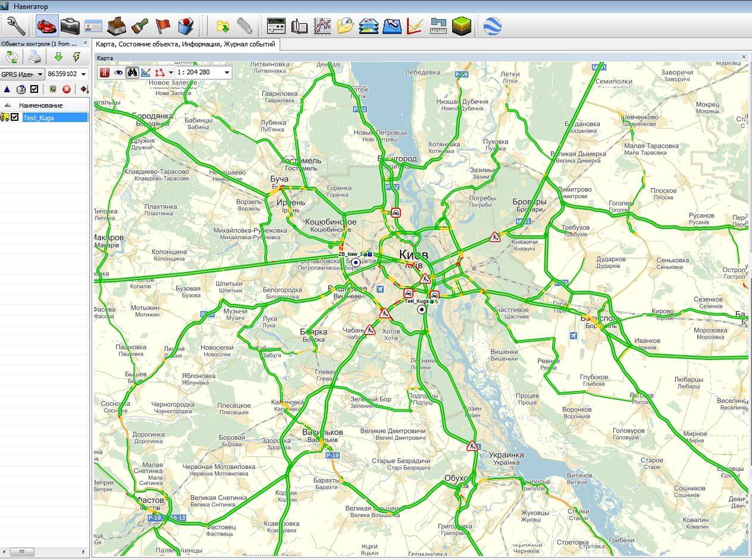Click the disk with question mark icon
The height and width of the screenshot is (560, 752).
(21, 89)
